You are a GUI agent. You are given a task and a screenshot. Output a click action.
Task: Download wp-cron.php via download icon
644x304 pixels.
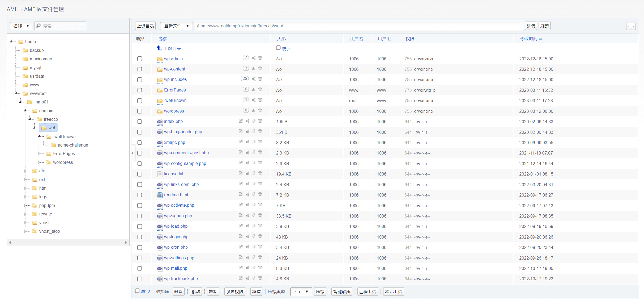coord(254,247)
